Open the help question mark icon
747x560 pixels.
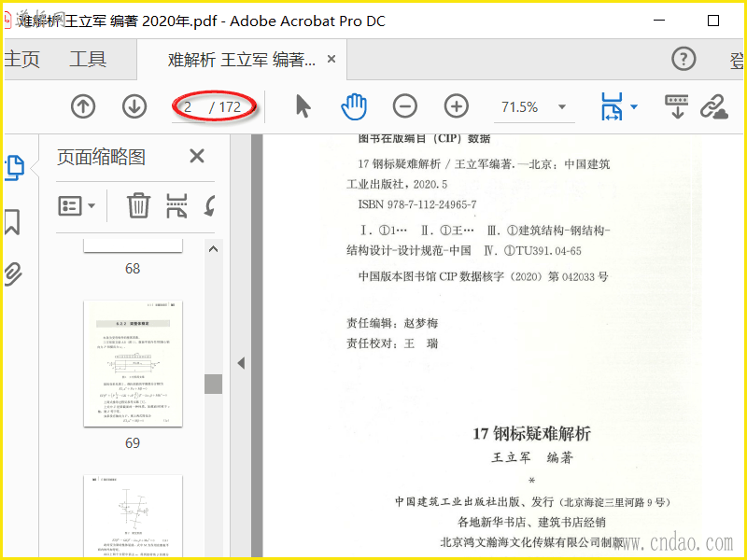tap(684, 59)
